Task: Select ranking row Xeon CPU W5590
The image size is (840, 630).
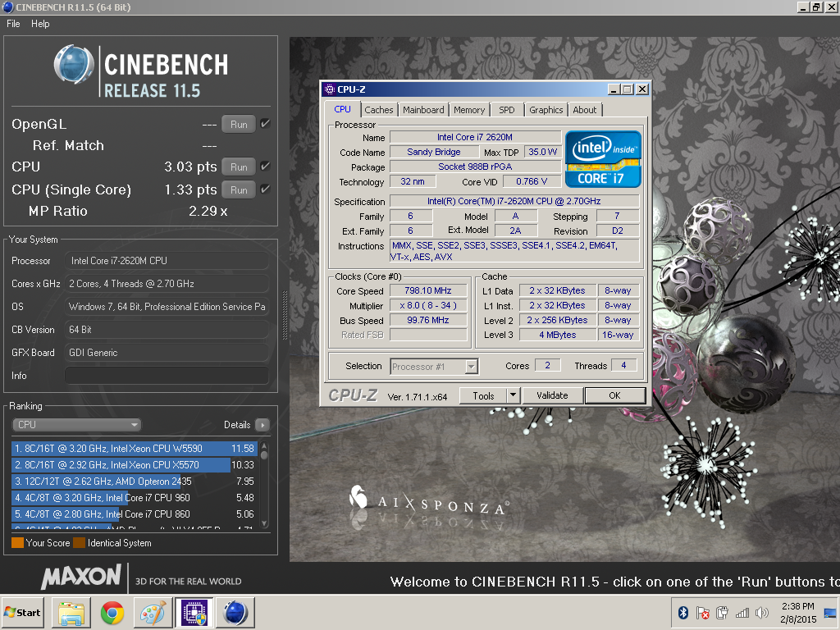Action: (135, 449)
